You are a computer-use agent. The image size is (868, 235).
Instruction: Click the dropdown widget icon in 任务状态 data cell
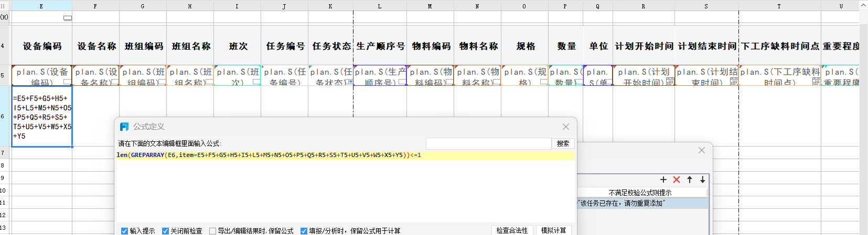(350, 82)
